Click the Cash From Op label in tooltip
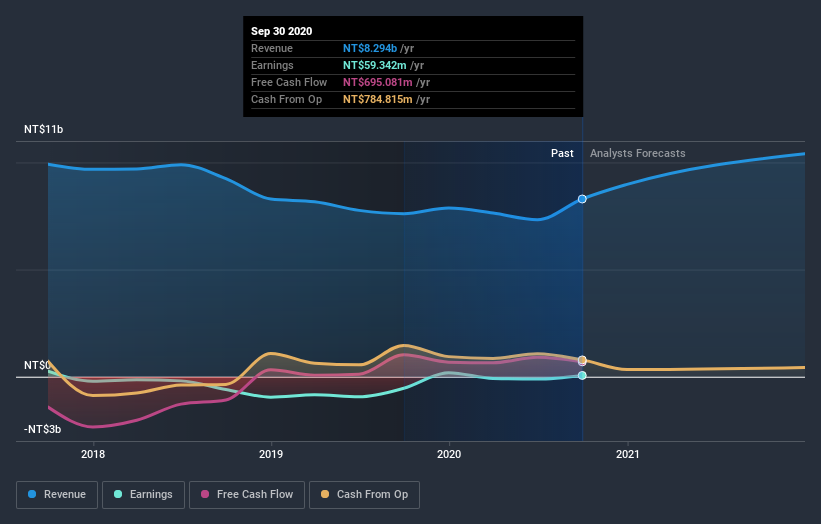This screenshot has height=524, width=821. coord(286,99)
